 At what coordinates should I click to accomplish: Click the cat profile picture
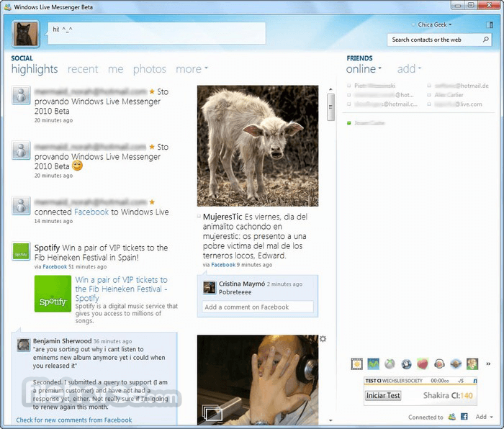(25, 33)
